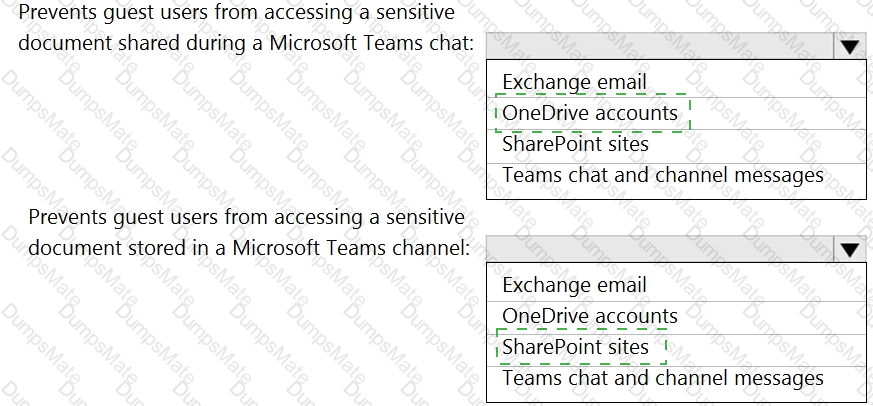Click the green dashed box around OneDrive accounts
Viewport: 873px width, 406px height.
point(593,112)
